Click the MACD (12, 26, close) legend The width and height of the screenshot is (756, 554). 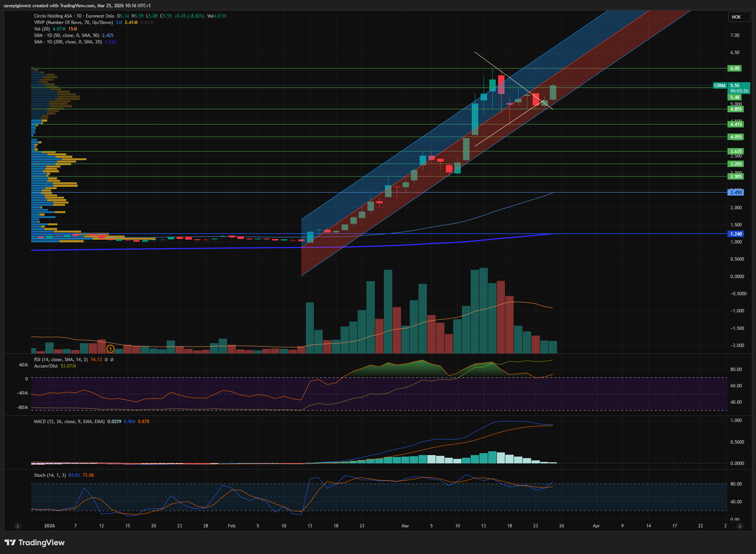point(69,422)
